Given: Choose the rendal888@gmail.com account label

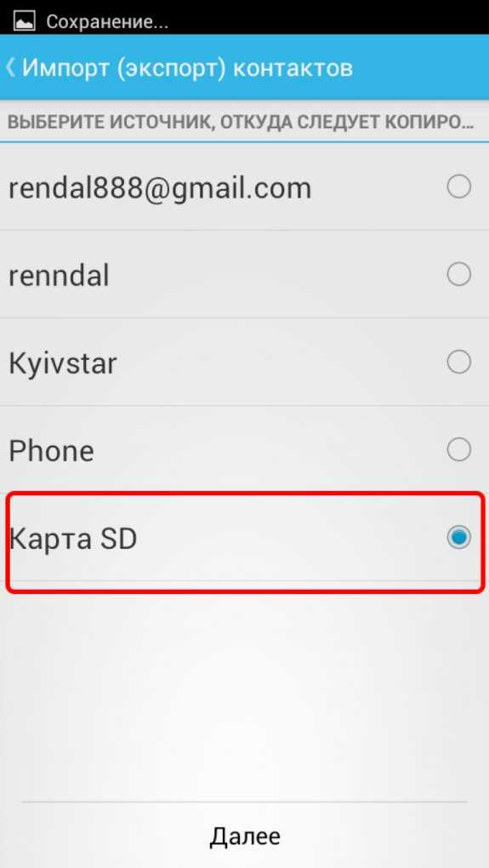Looking at the screenshot, I should (x=160, y=189).
